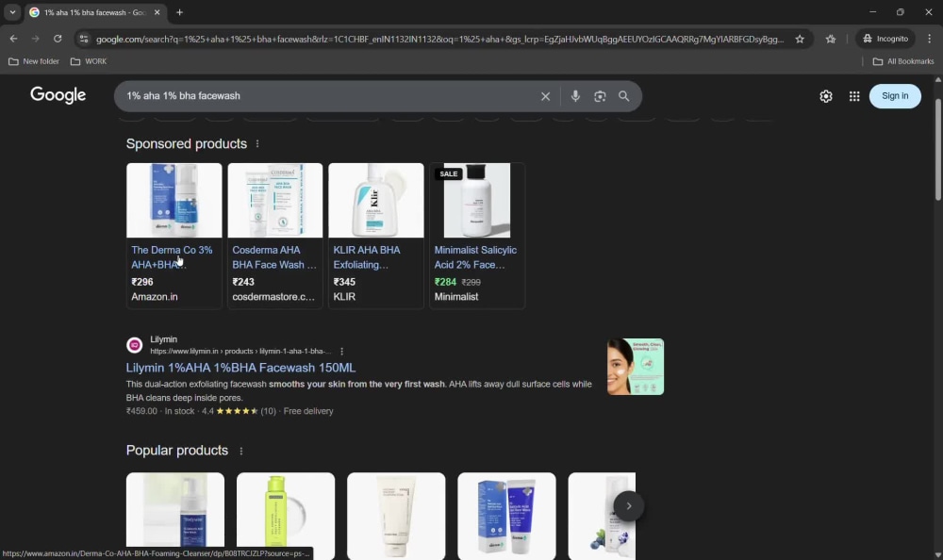Open All Bookmarks folder

(903, 61)
